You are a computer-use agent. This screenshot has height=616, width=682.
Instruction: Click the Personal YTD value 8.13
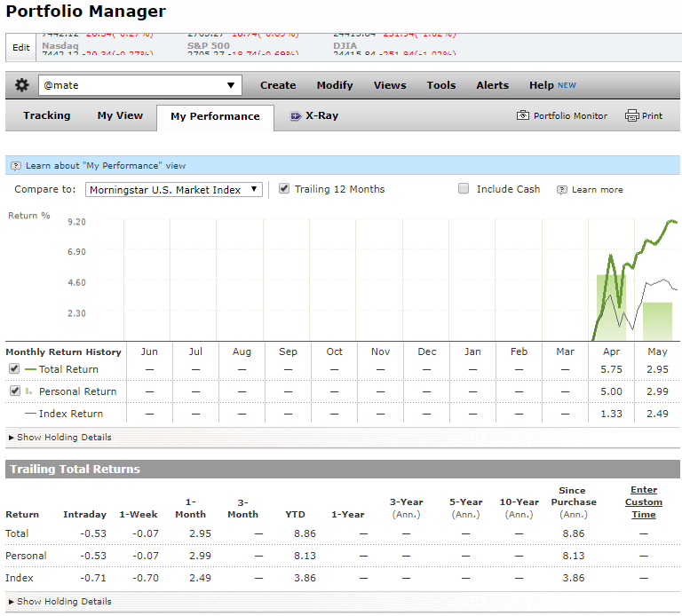point(305,556)
